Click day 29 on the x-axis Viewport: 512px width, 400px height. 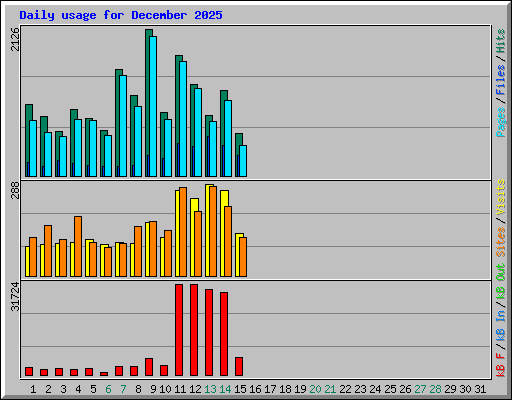(450, 389)
